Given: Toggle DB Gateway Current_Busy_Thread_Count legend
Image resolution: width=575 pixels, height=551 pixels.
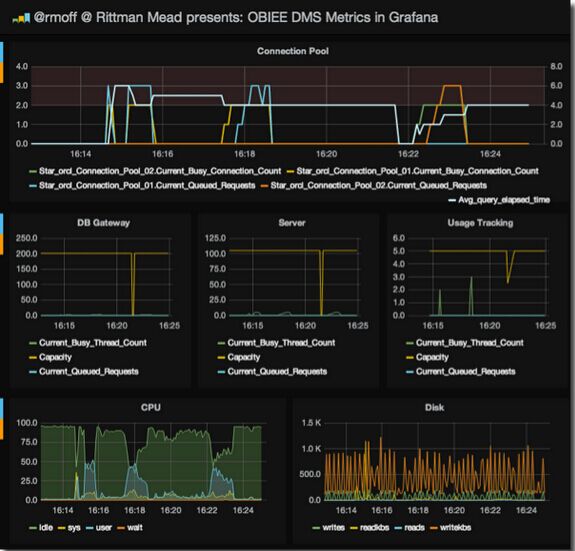Looking at the screenshot, I should pyautogui.click(x=88, y=343).
